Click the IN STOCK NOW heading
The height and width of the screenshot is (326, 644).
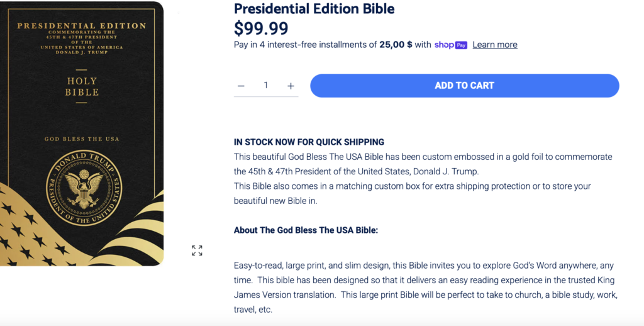[309, 142]
